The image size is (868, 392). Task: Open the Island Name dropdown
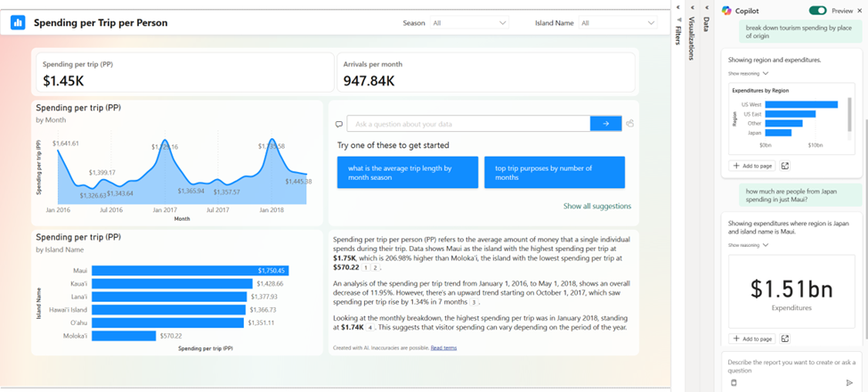[x=617, y=22]
